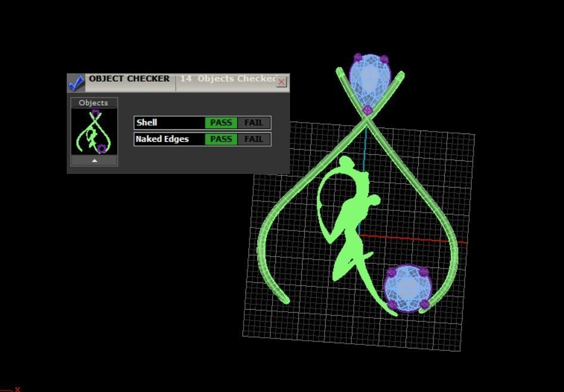Collapse the Objects list with the arrow

pyautogui.click(x=94, y=160)
